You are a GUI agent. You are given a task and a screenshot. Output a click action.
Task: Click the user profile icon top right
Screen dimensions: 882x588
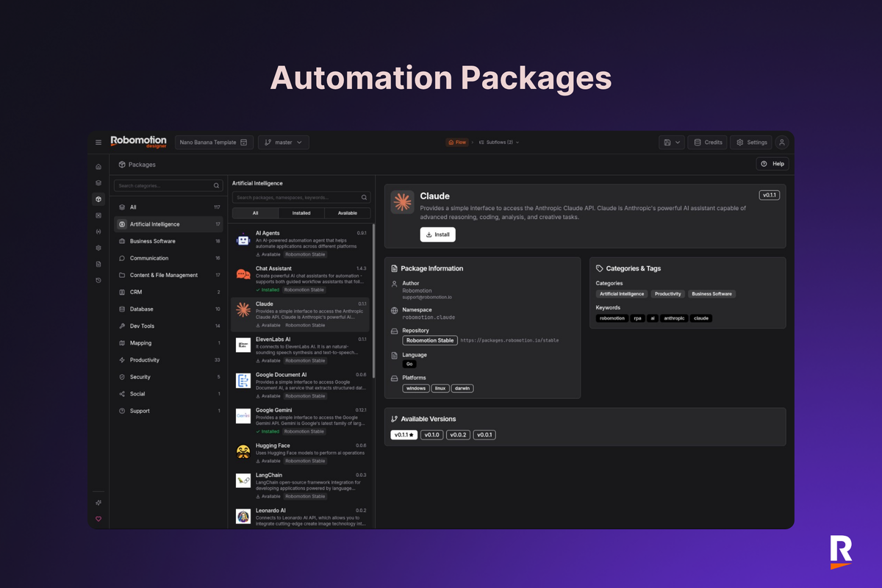(x=781, y=142)
